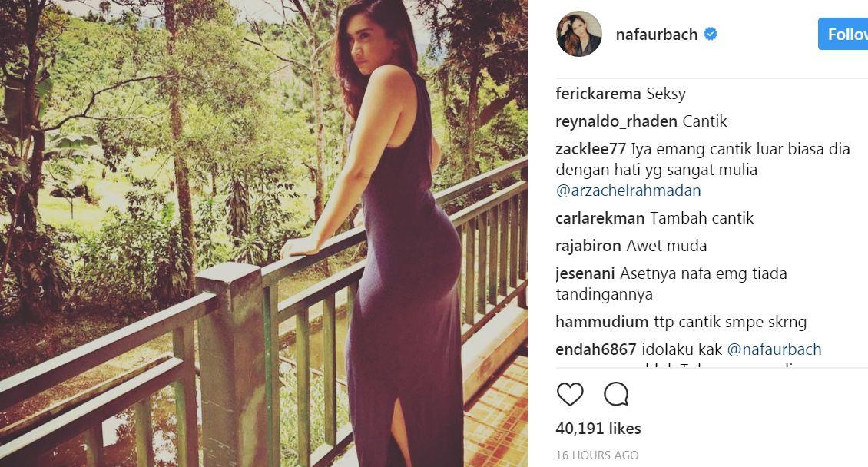Click the verified badge next to nafaurbach
The image size is (868, 467).
pyautogui.click(x=711, y=35)
